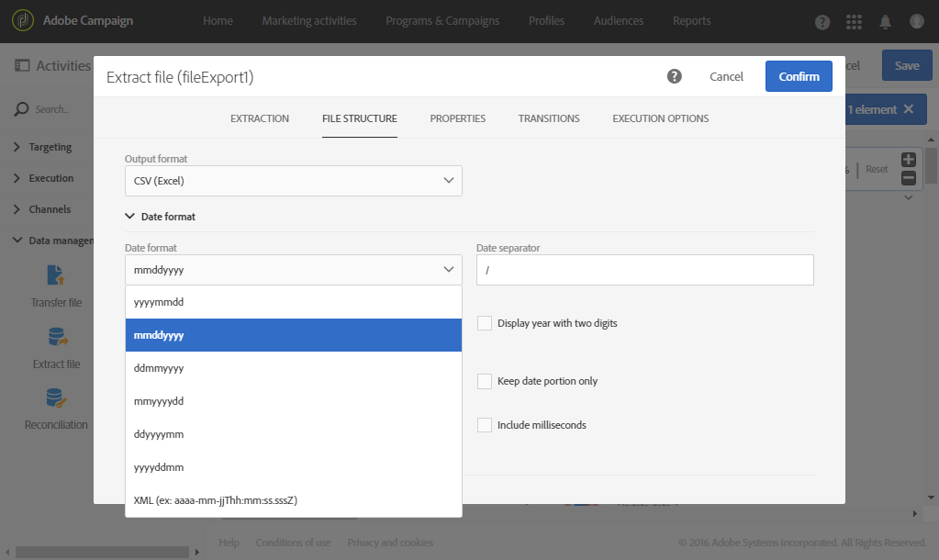Image resolution: width=939 pixels, height=560 pixels.
Task: Click the chevron below the zoom controls
Action: pyautogui.click(x=909, y=197)
